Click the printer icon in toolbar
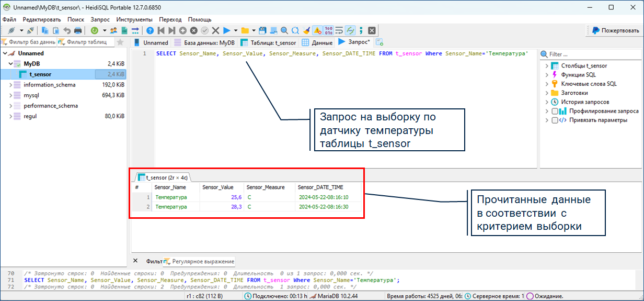 (77, 30)
